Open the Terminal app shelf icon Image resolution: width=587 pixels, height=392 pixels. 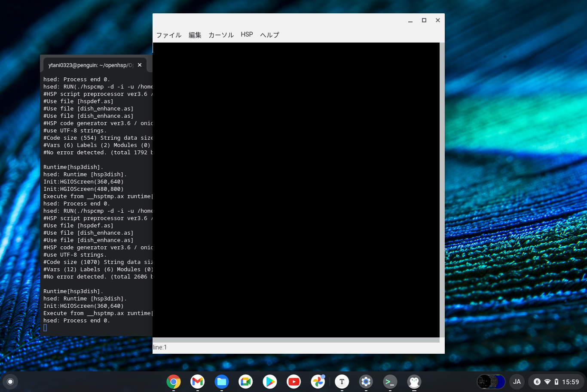click(390, 382)
